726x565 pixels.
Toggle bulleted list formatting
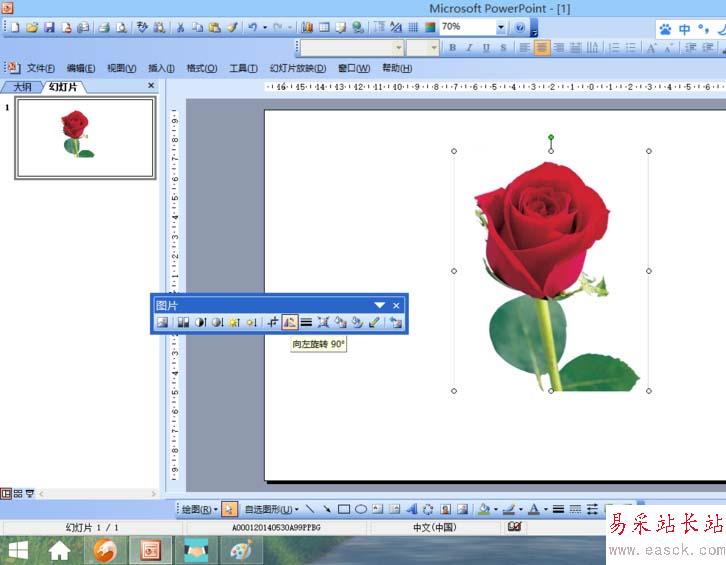[631, 47]
